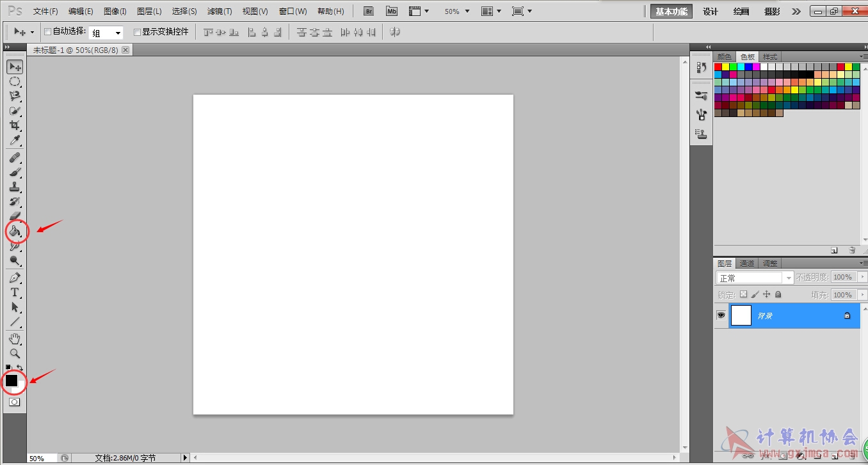This screenshot has width=868, height=465.
Task: Select the Zoom tool
Action: click(x=15, y=353)
